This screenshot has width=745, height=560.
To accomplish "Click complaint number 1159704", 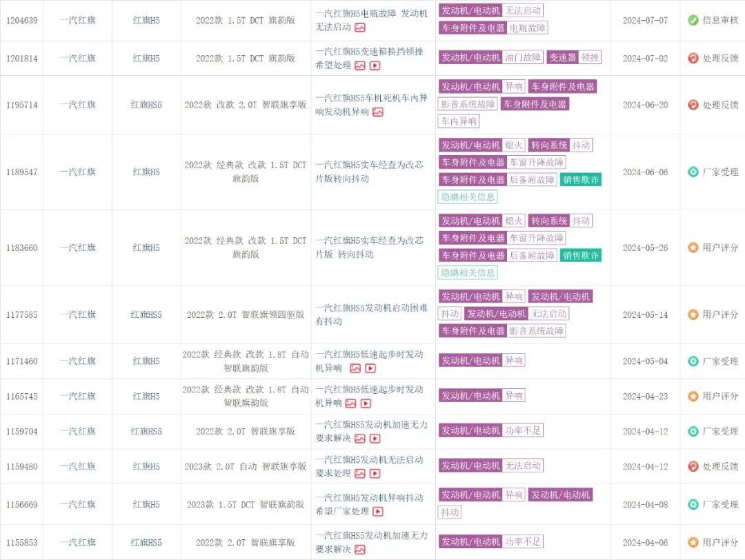I will [x=21, y=432].
